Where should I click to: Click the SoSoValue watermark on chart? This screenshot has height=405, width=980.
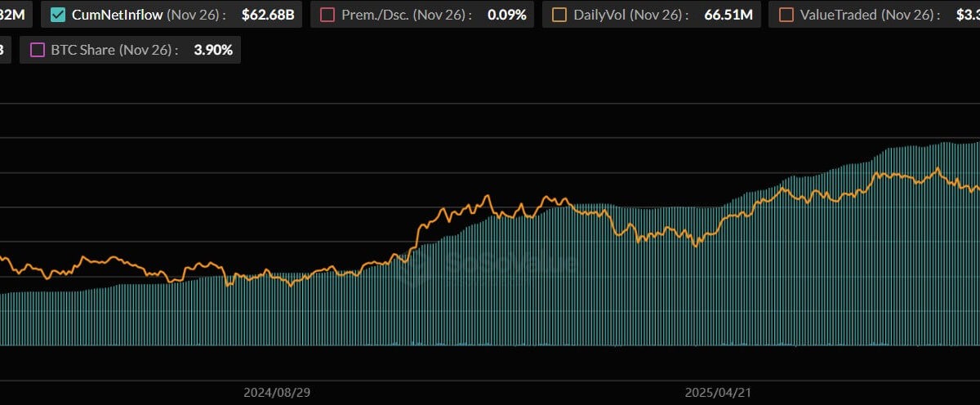click(x=490, y=263)
